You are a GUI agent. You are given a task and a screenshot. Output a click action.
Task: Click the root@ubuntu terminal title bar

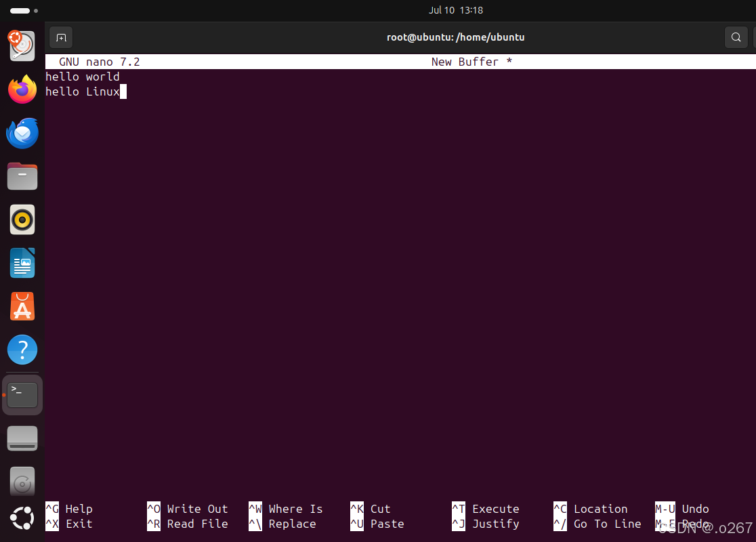click(456, 37)
